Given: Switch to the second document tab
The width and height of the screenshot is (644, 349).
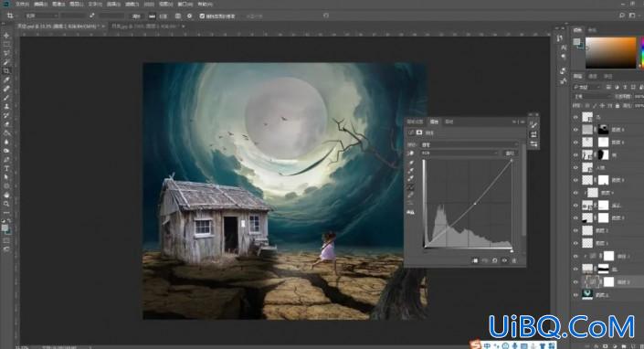Looking at the screenshot, I should 146,26.
